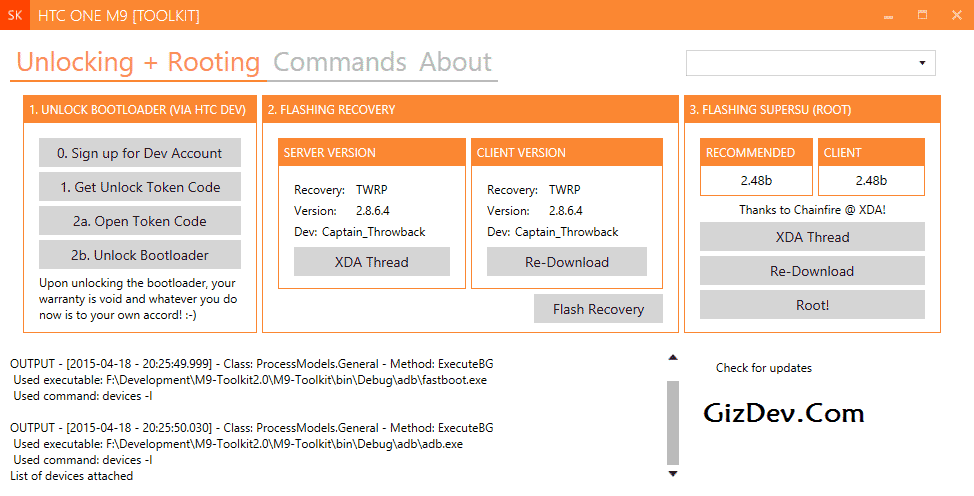Click the fastboot.exe executable log line
Screen dimensions: 974x496
coord(250,380)
